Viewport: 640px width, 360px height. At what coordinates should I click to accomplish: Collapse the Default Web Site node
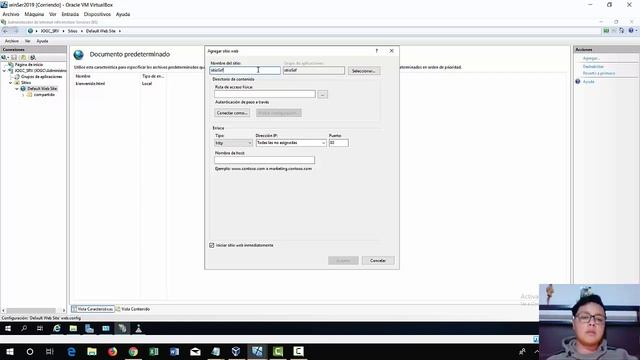pos(17,89)
